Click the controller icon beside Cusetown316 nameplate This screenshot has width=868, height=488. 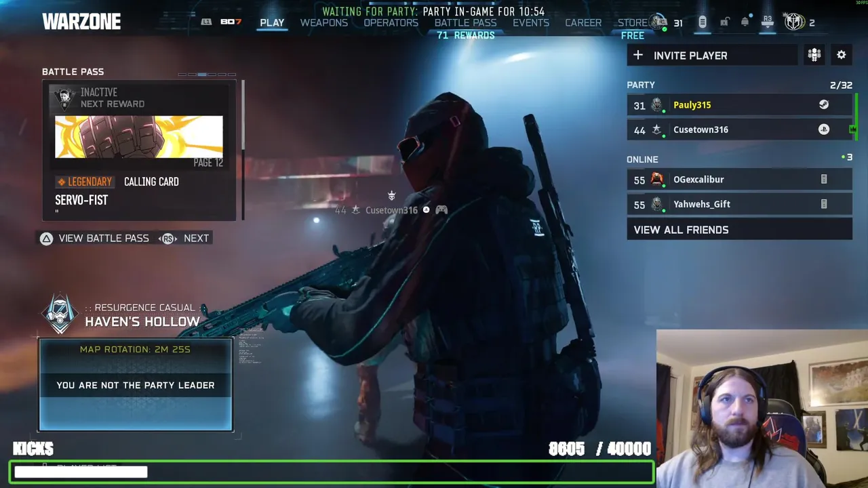(441, 210)
